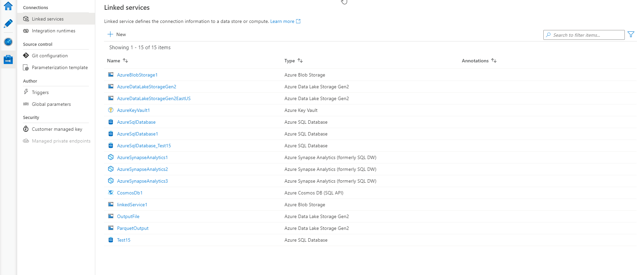Click the OutputFile storage icon

[x=111, y=216]
